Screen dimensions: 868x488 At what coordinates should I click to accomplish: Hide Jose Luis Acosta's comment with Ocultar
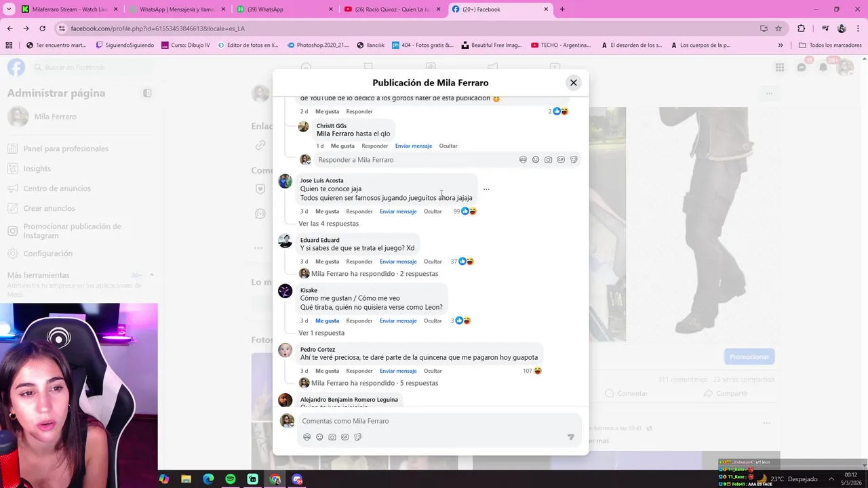(433, 211)
